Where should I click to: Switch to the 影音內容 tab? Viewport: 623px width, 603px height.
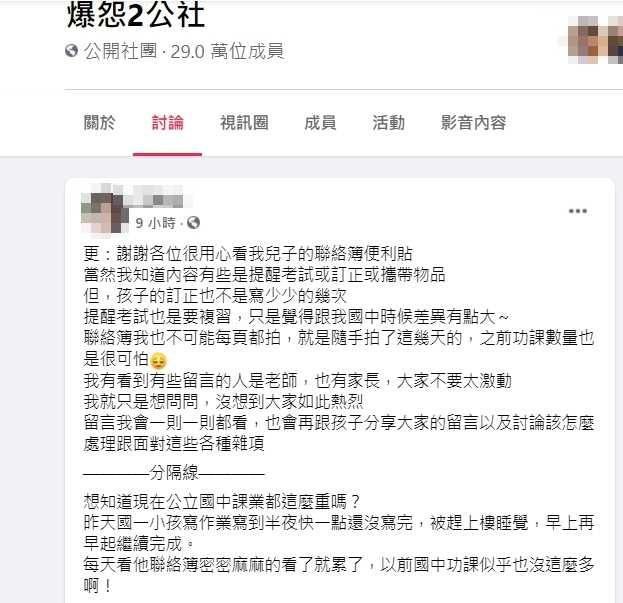(x=473, y=123)
